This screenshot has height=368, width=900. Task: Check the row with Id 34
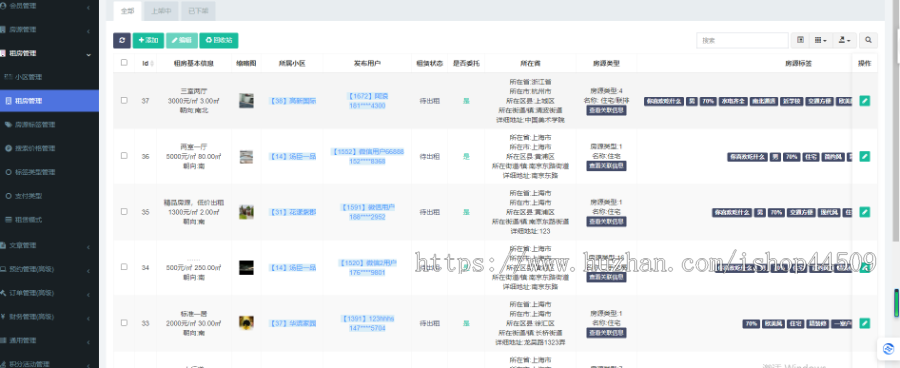coord(124,267)
